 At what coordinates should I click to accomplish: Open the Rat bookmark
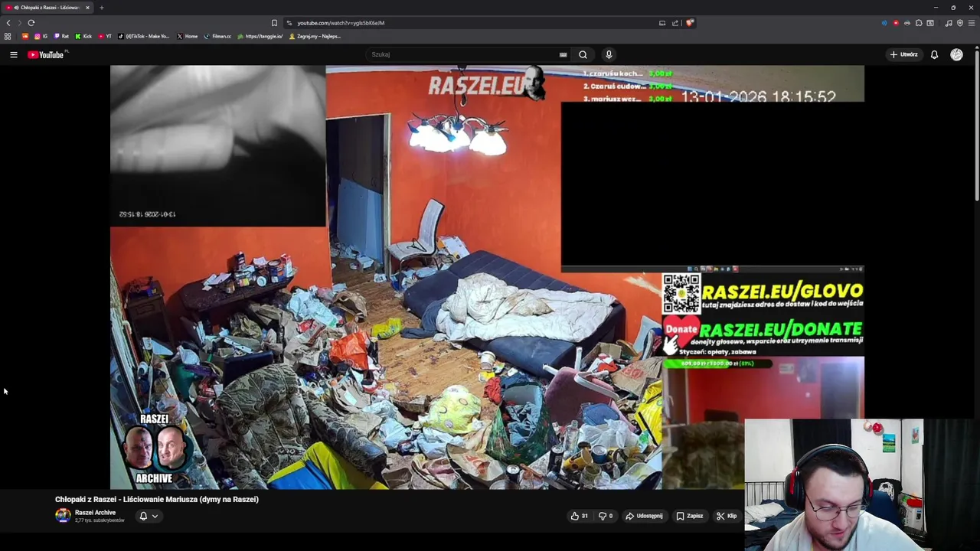coord(61,36)
